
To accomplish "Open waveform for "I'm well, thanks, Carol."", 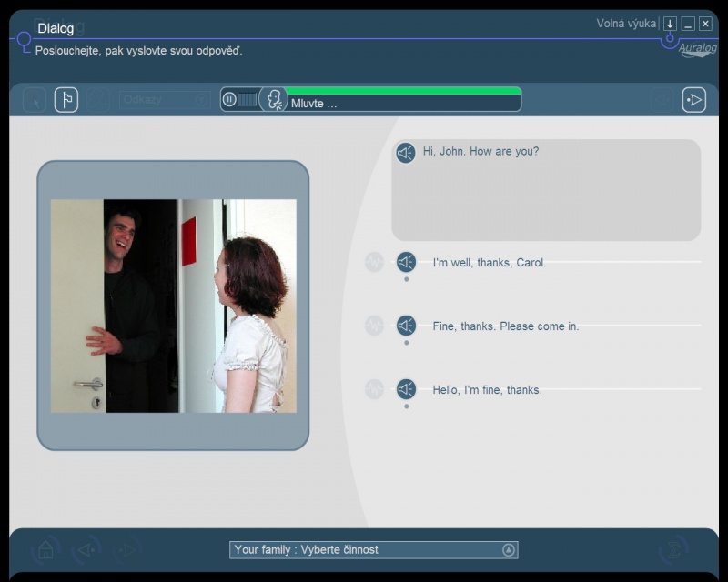I will pyautogui.click(x=374, y=262).
